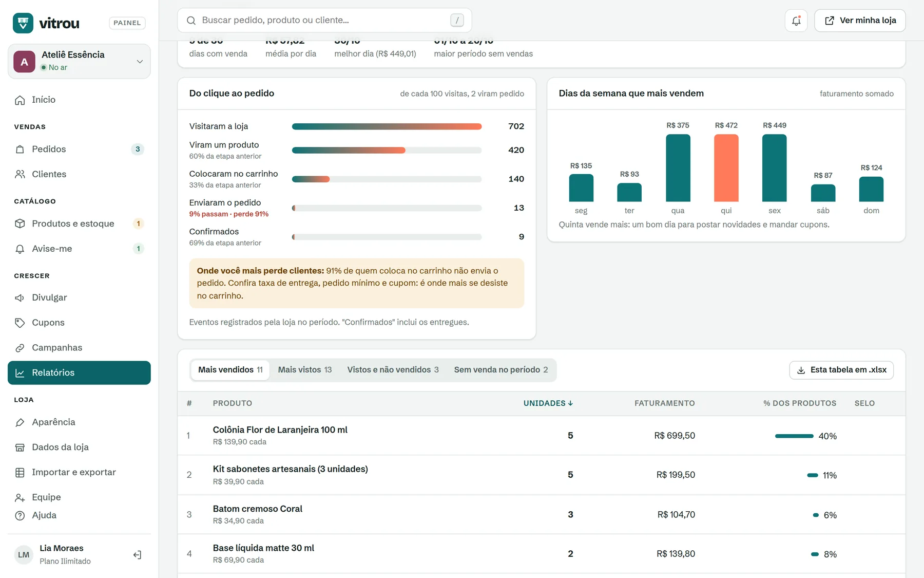Click the Início house icon

pos(20,100)
